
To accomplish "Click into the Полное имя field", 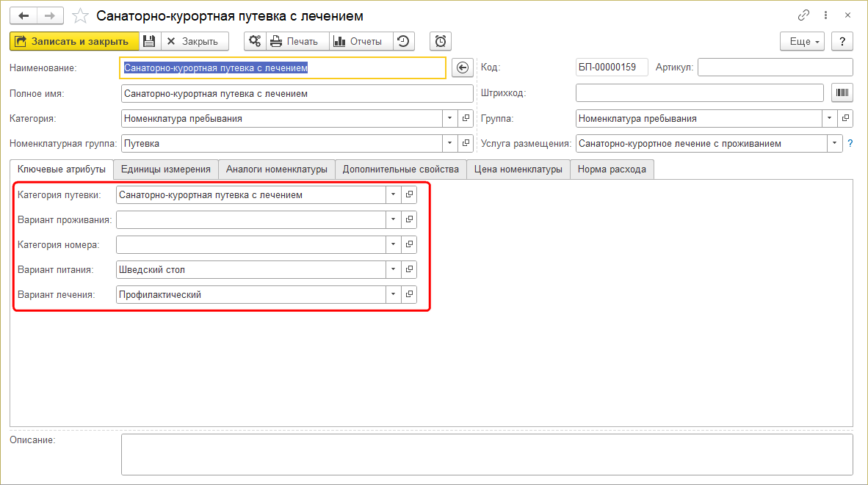I will pos(297,93).
